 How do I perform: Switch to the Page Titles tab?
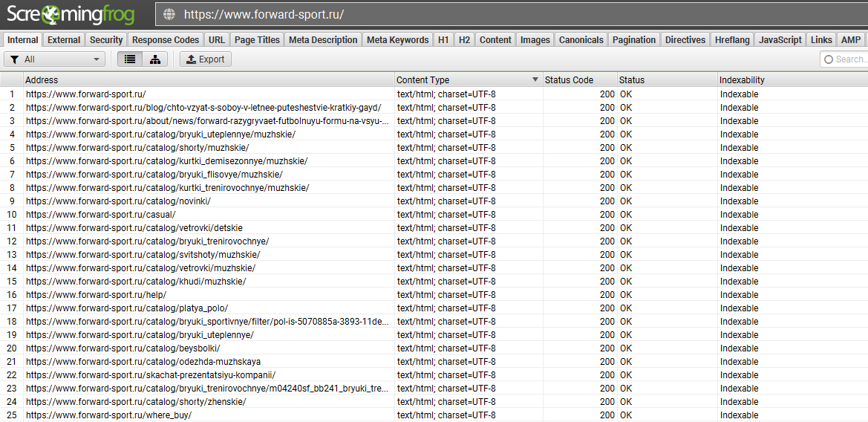click(257, 40)
